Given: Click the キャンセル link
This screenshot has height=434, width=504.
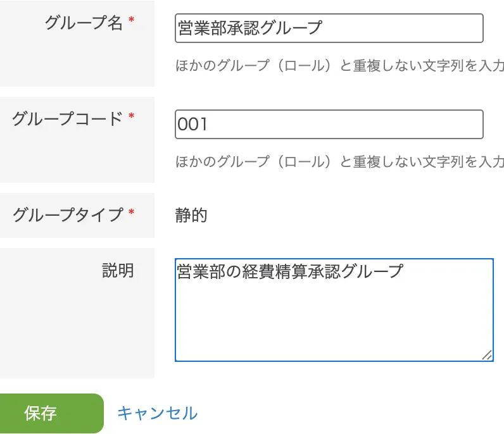Looking at the screenshot, I should [x=157, y=413].
